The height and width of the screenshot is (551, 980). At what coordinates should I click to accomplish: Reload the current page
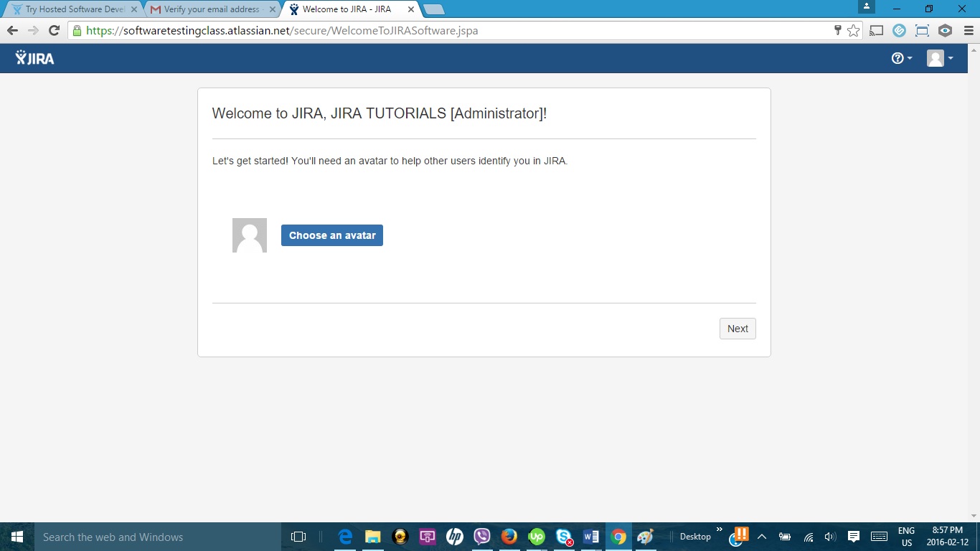point(54,31)
